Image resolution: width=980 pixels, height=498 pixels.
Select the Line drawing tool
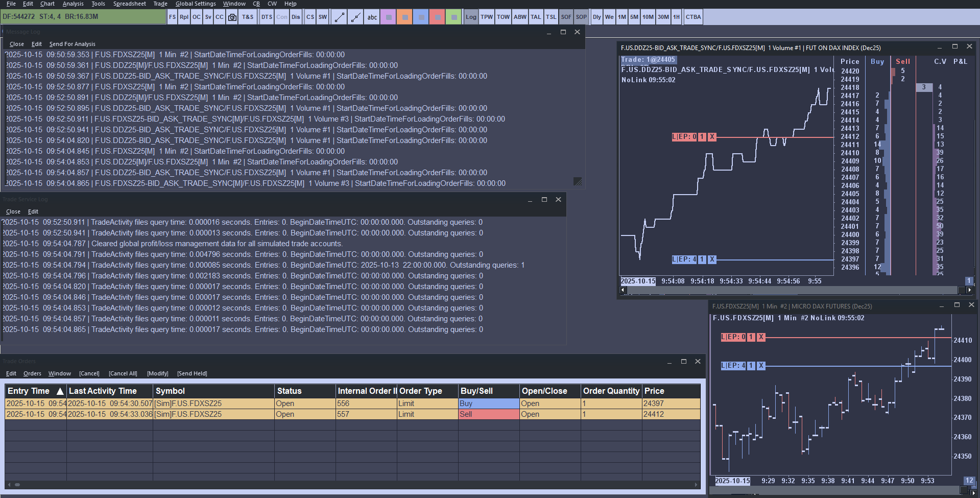coord(339,17)
